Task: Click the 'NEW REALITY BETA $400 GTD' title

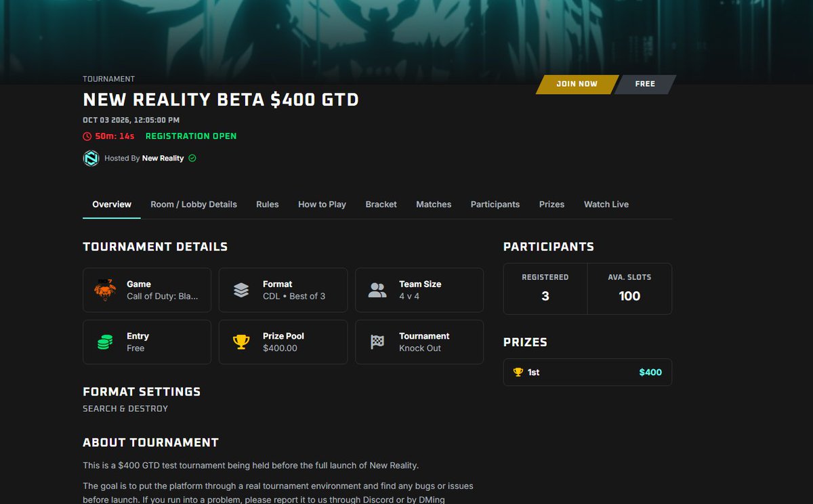Action: (221, 100)
